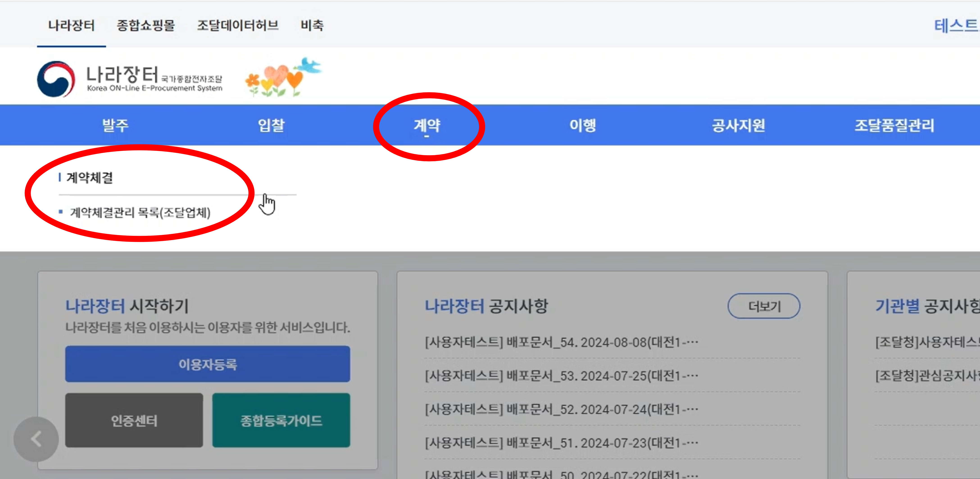The height and width of the screenshot is (479, 980).
Task: Open the 발주 menu
Action: point(115,125)
